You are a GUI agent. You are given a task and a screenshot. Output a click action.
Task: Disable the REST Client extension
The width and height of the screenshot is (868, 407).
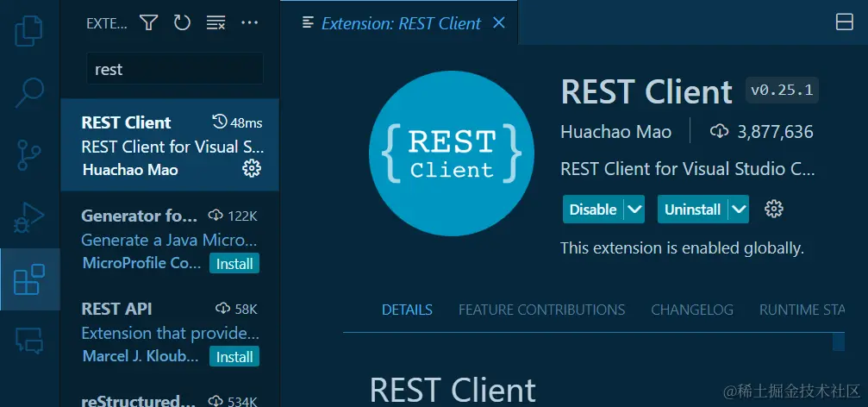pyautogui.click(x=593, y=210)
